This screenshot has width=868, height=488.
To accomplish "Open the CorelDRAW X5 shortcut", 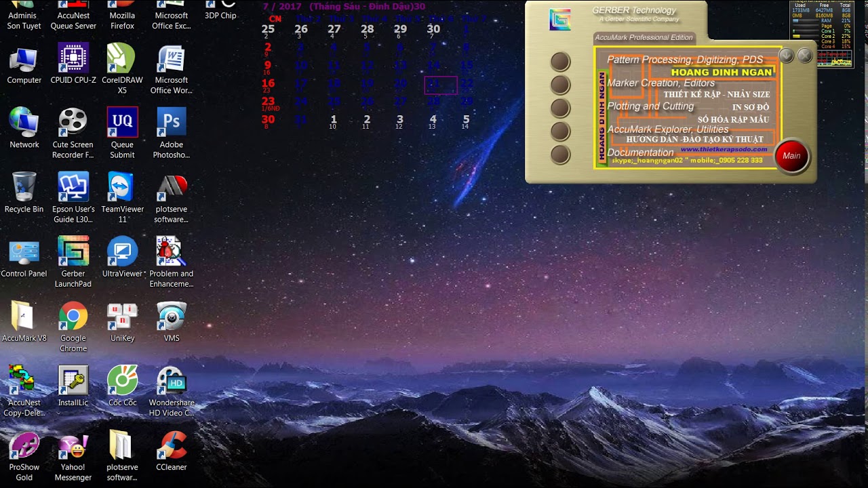I will (x=122, y=69).
